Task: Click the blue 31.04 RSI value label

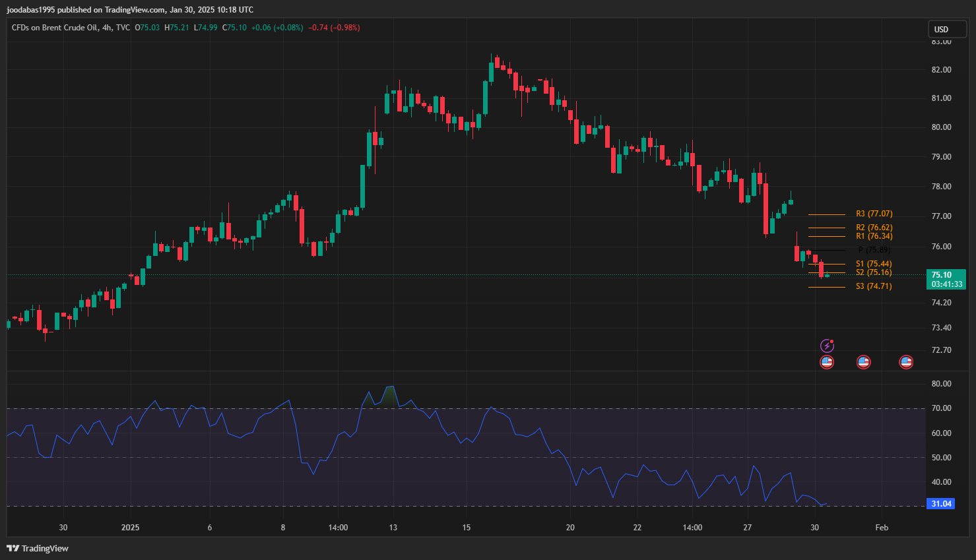Action: [x=941, y=504]
